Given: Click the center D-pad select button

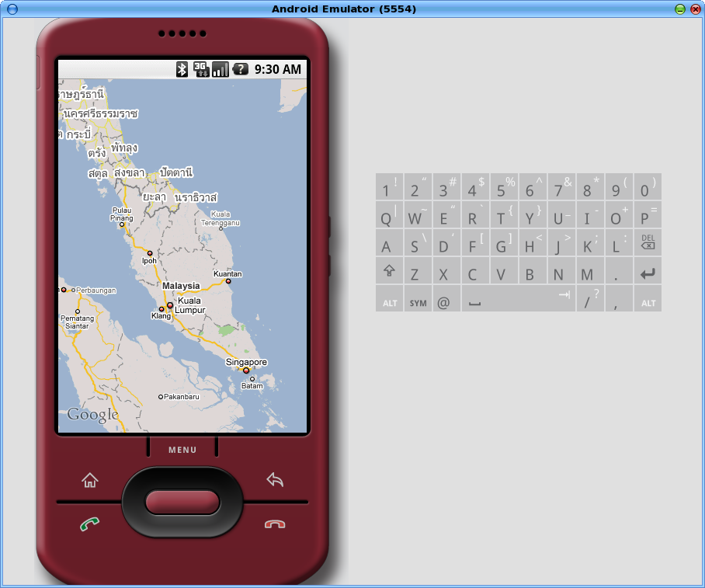Looking at the screenshot, I should pos(182,502).
